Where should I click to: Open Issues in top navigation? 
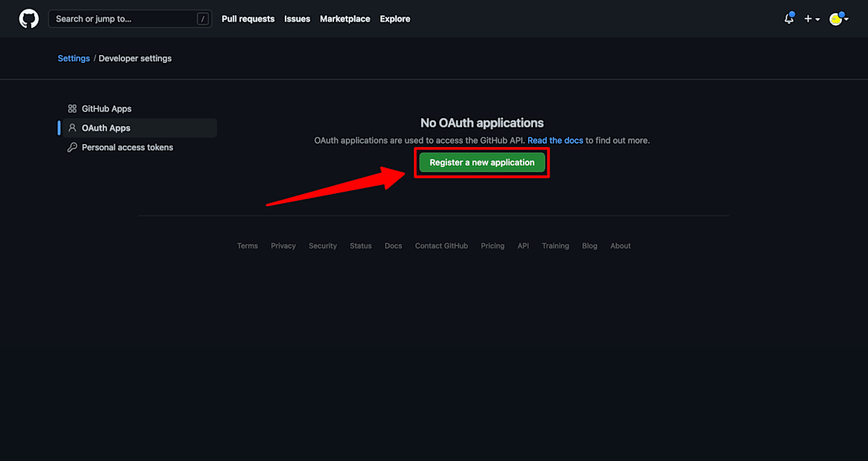297,19
